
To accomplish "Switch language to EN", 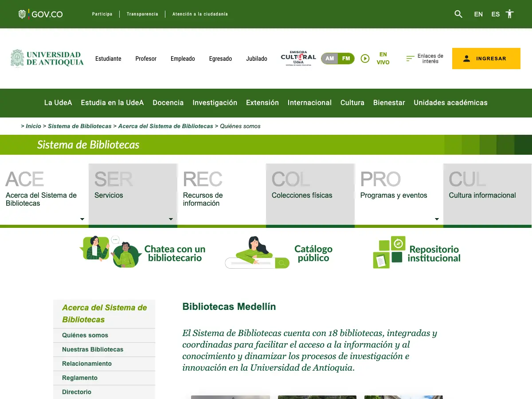I will click(478, 14).
